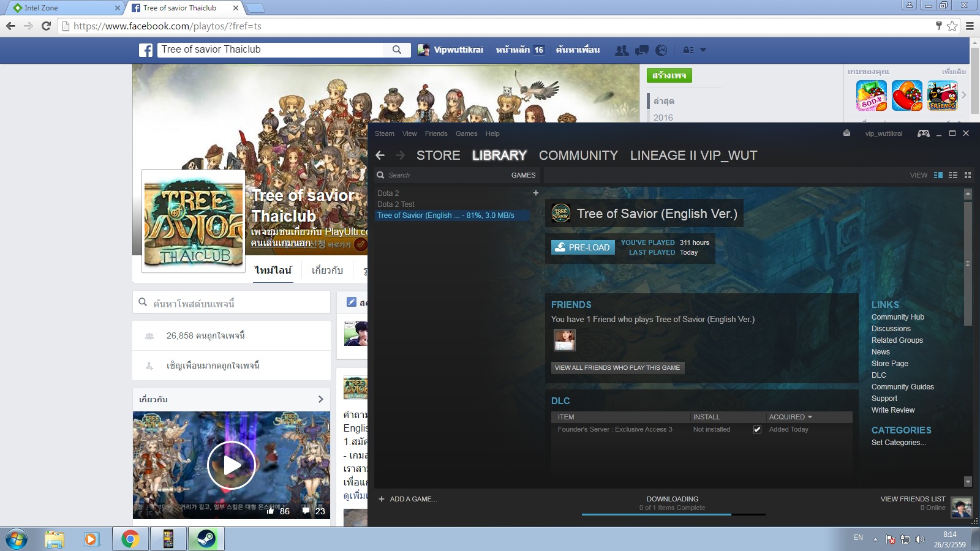Open Facebook messages icon
Image resolution: width=980 pixels, height=551 pixels.
pos(642,50)
